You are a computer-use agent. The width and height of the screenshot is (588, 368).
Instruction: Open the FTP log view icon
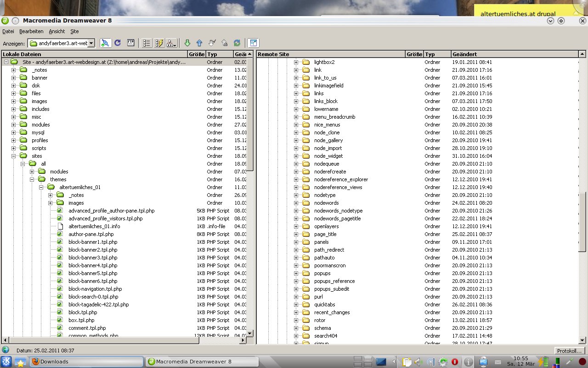(x=130, y=43)
